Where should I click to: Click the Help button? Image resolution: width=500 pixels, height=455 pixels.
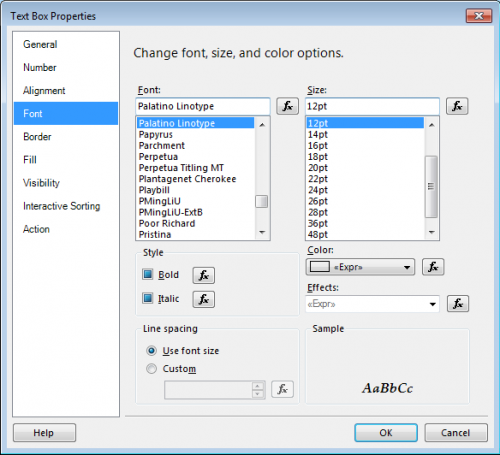[44, 433]
